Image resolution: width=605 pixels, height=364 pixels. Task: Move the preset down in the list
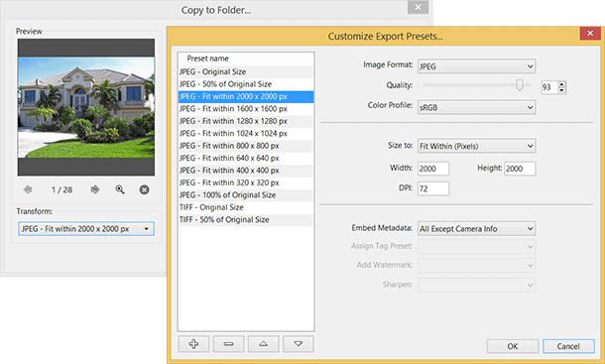pyautogui.click(x=298, y=344)
